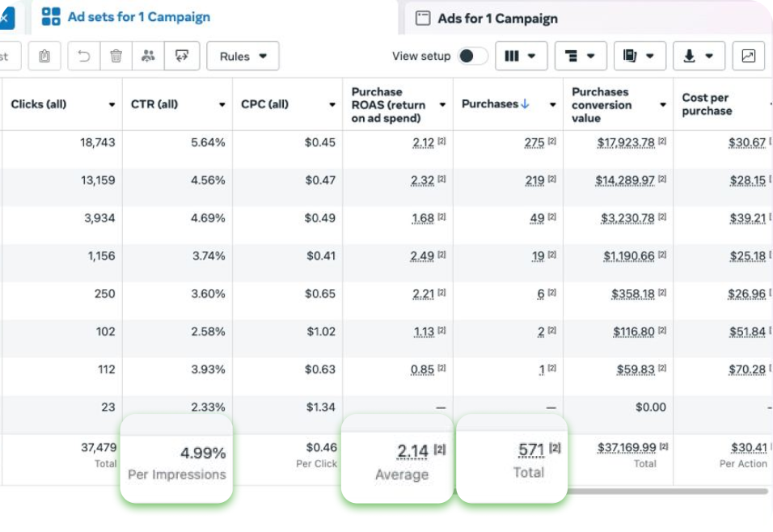Toggle the View setup switch
Viewport: 773px width, 532px height.
pos(472,56)
